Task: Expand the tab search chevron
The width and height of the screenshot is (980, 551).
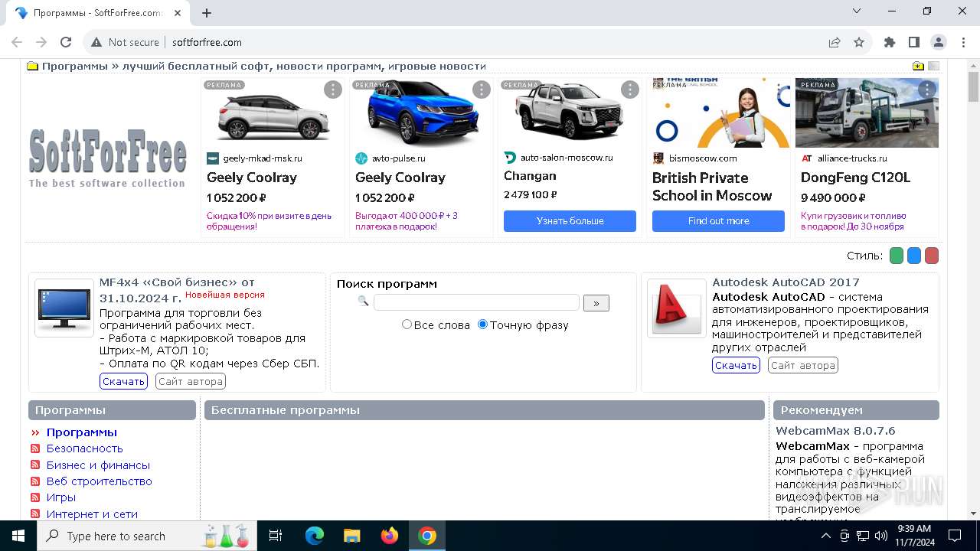Action: (857, 11)
